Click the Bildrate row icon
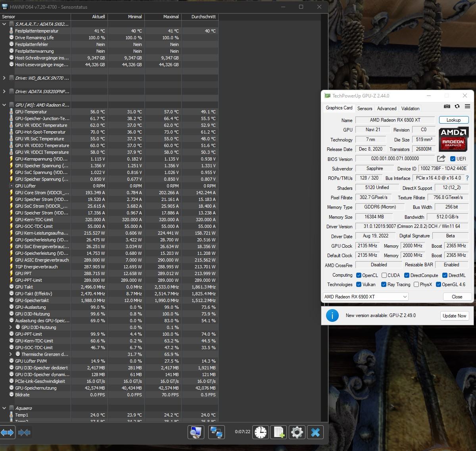 coord(12,395)
